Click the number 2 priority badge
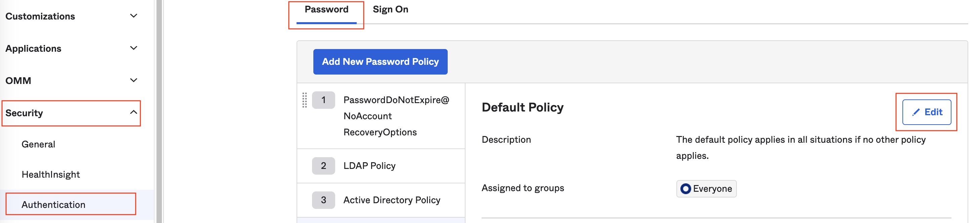This screenshot has width=980, height=223. 323,166
